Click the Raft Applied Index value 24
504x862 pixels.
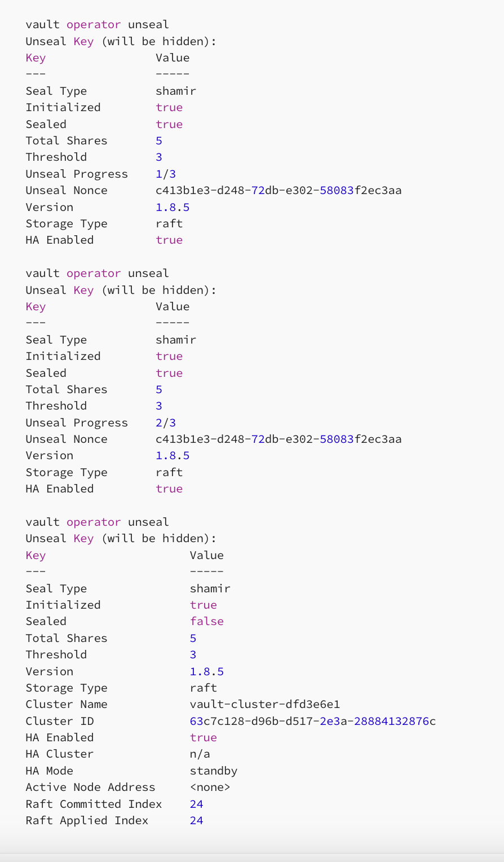(x=196, y=820)
